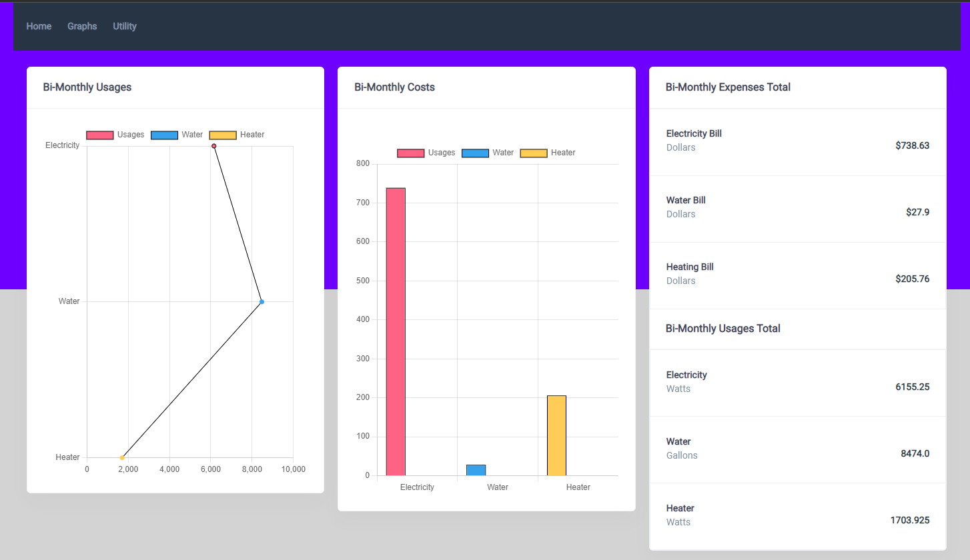The width and height of the screenshot is (970, 560).
Task: Click the Water y-axis label in Usages chart
Action: pyautogui.click(x=69, y=301)
